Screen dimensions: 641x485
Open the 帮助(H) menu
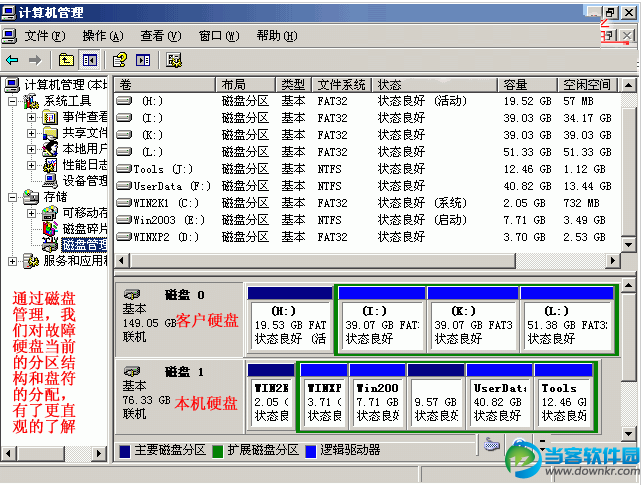[x=277, y=36]
